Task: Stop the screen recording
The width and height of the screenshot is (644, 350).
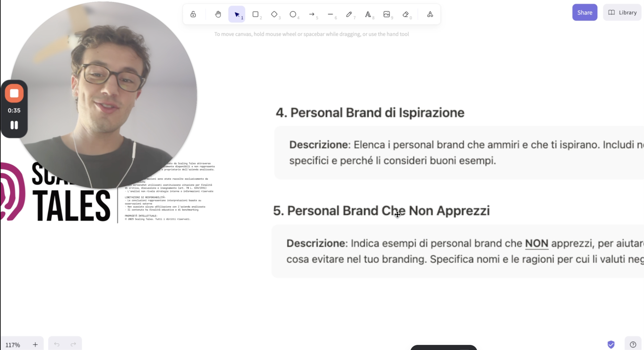Action: coord(14,93)
